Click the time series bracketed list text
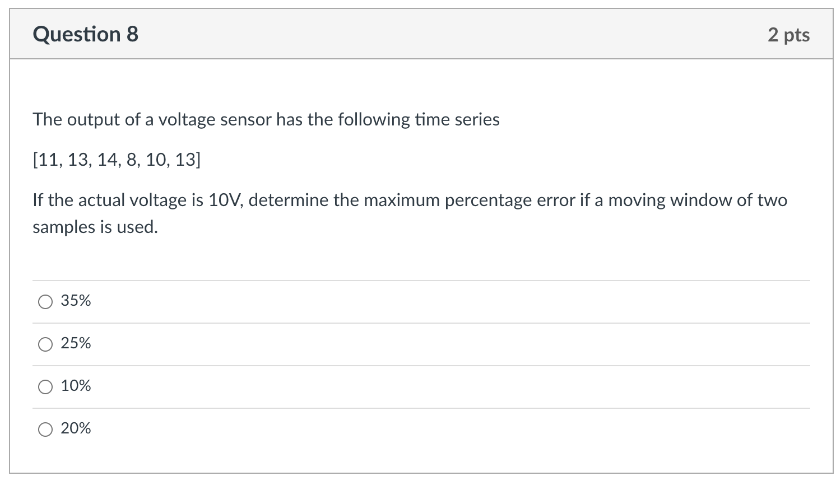 click(x=117, y=160)
